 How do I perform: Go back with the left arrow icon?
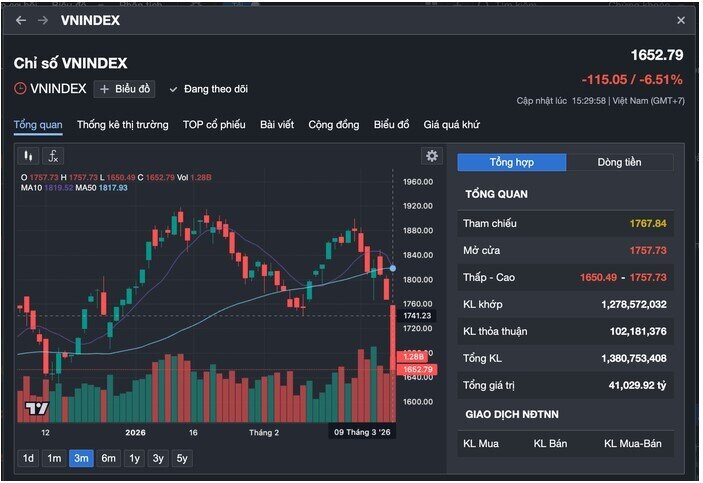coord(21,21)
